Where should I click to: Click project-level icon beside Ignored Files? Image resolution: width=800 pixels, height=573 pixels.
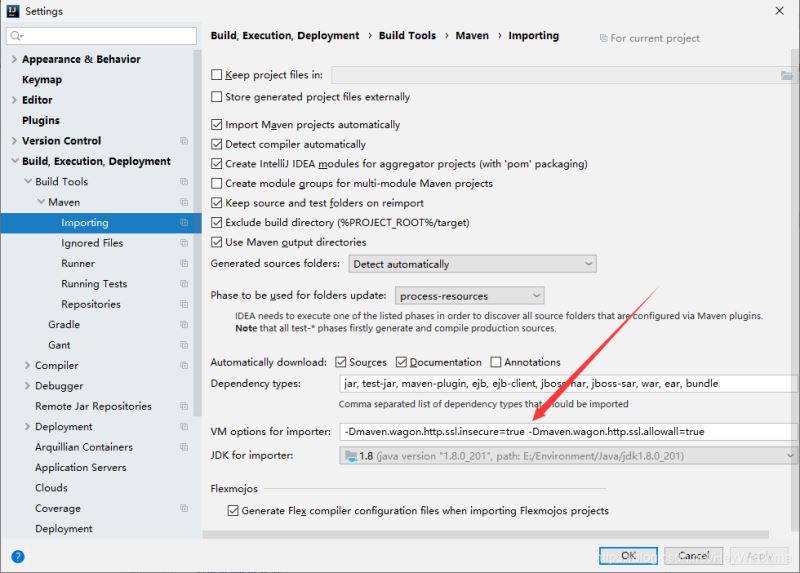point(184,243)
